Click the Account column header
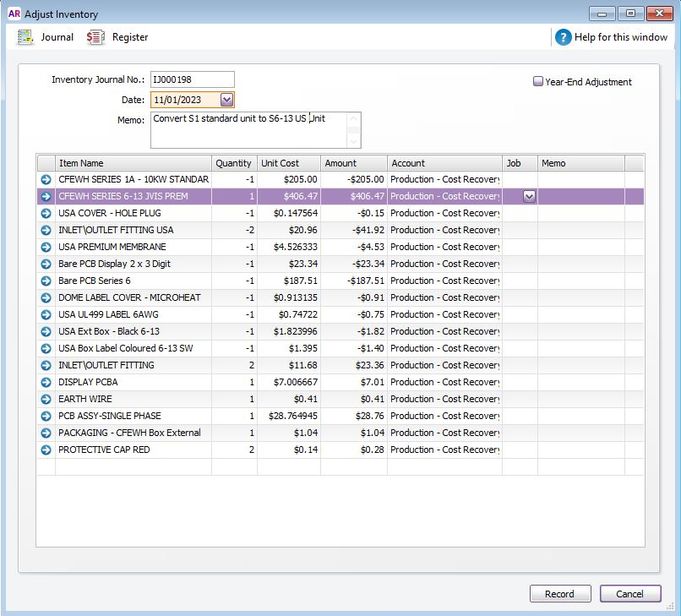Image resolution: width=681 pixels, height=616 pixels. [444, 163]
